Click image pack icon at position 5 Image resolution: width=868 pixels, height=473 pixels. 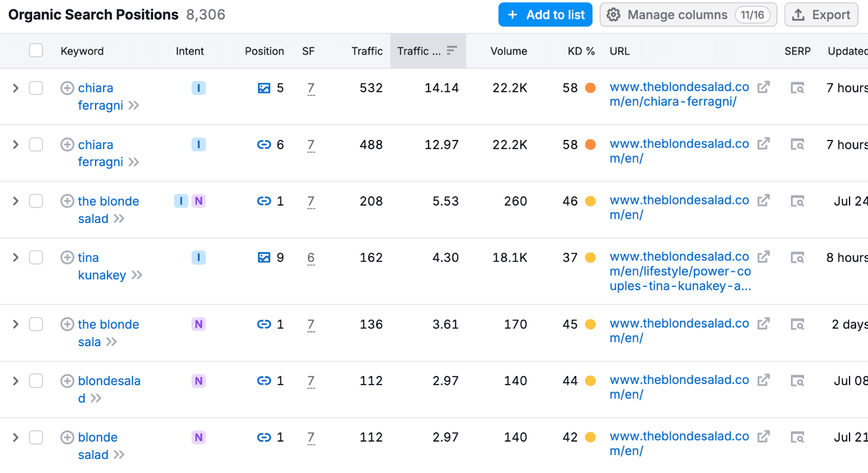(x=264, y=88)
